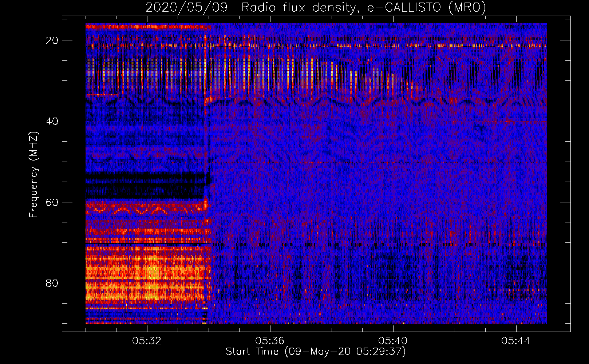The image size is (589, 364).
Task: Click the time tick label '05:36'
Action: click(x=270, y=341)
